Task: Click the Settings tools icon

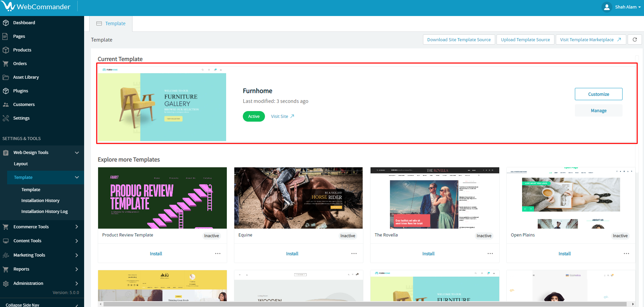Action: pyautogui.click(x=6, y=118)
